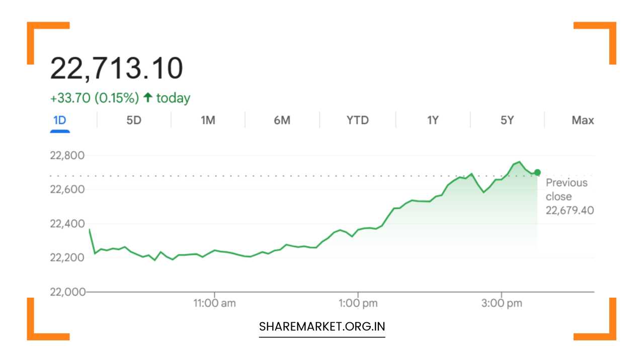Viewport: 644px width, 362px height.
Task: Open the SHAREMARKET.ORG.IN link
Action: 321,326
